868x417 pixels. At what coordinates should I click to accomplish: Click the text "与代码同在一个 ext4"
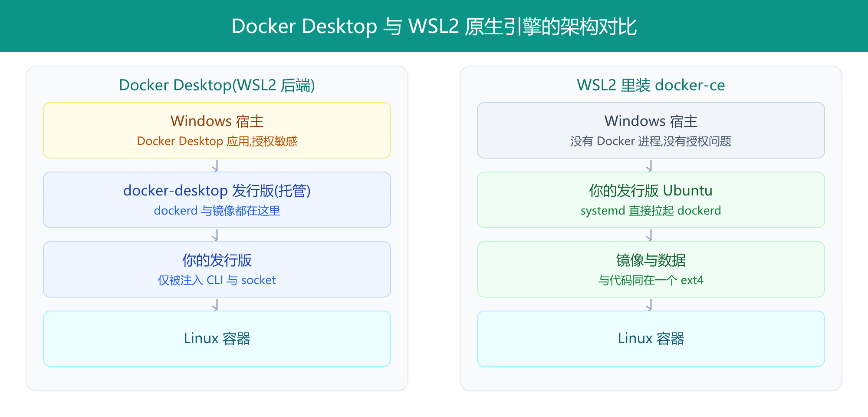pos(651,280)
